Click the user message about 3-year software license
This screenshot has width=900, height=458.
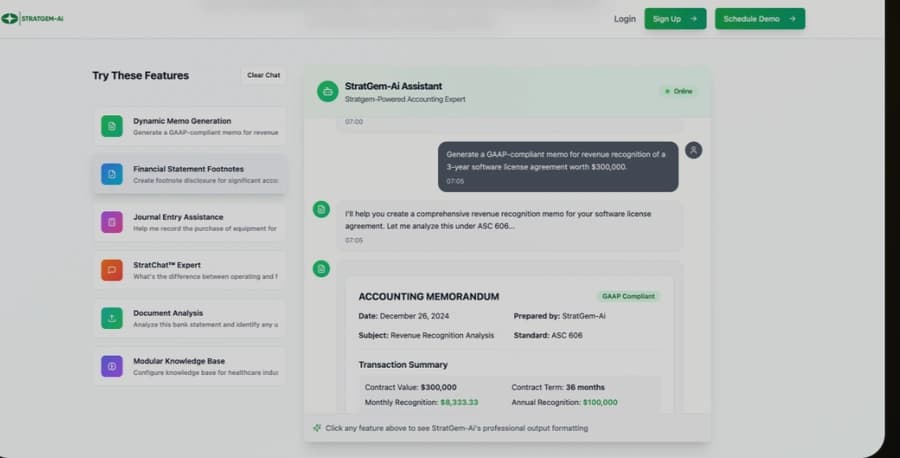click(558, 166)
